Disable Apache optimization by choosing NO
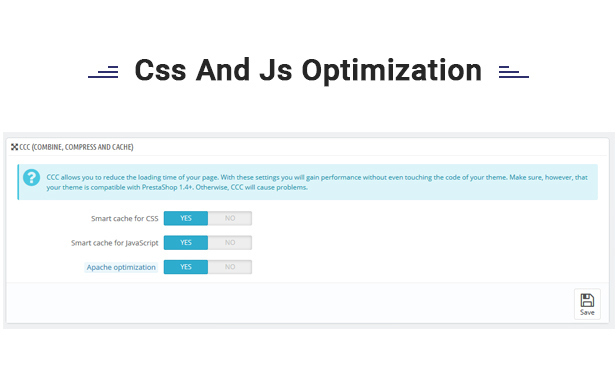The width and height of the screenshot is (616, 388). click(x=230, y=267)
